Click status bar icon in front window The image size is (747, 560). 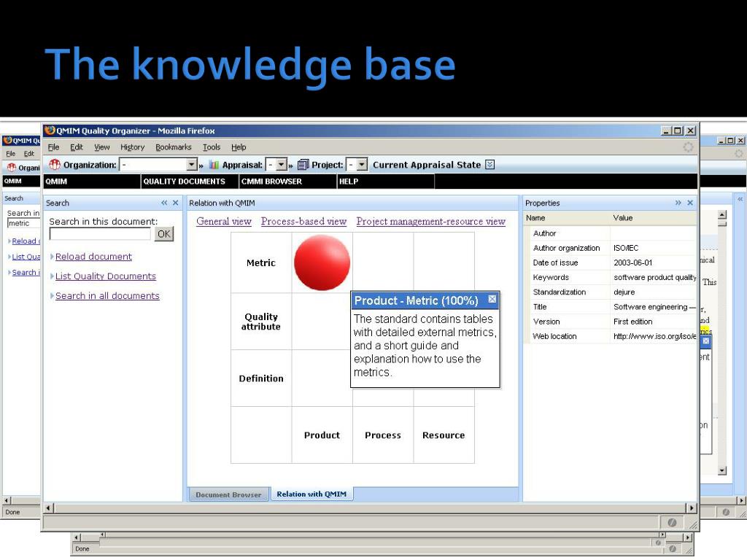coord(672,523)
